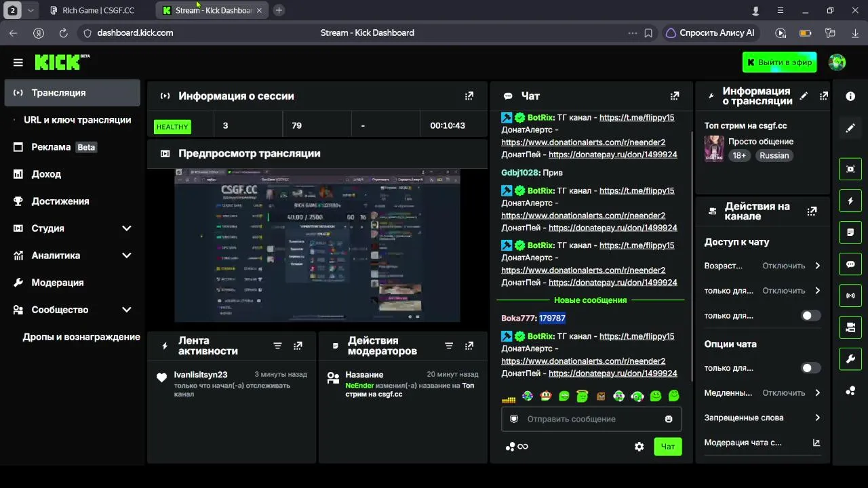Screen dimensions: 868x488
Task: Send message with the Чат button
Action: pos(668,447)
